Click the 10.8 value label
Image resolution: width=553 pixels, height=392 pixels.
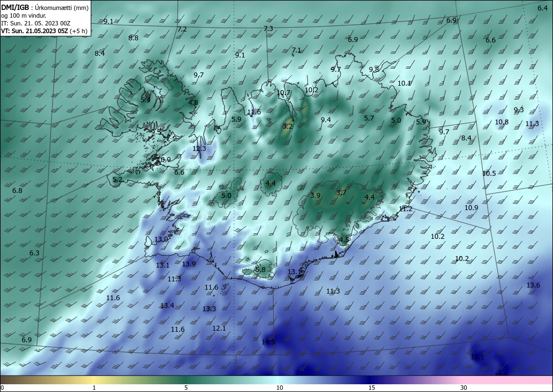[x=502, y=122]
